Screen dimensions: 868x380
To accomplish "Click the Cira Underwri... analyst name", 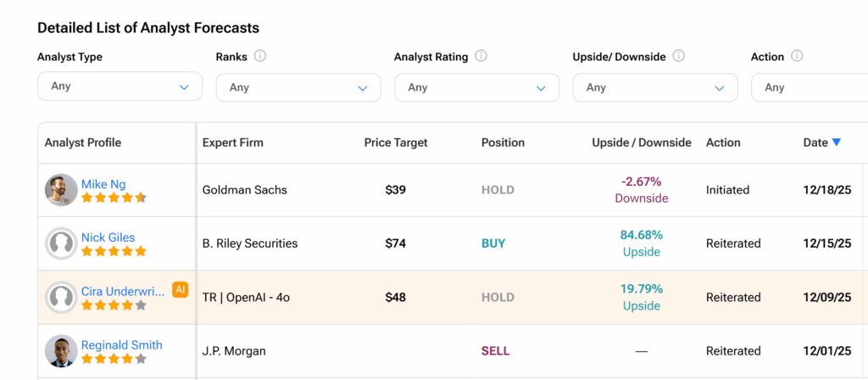I will tap(124, 291).
